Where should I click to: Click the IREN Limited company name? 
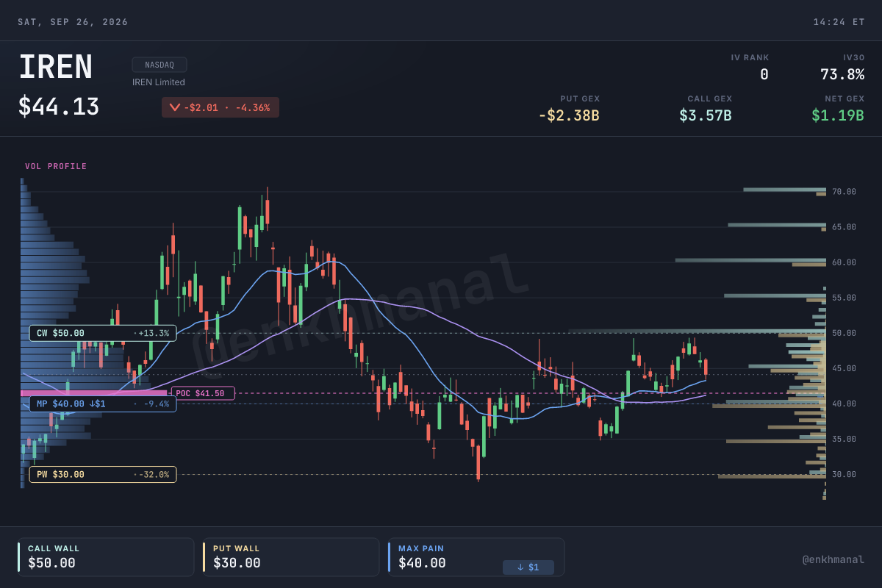159,82
